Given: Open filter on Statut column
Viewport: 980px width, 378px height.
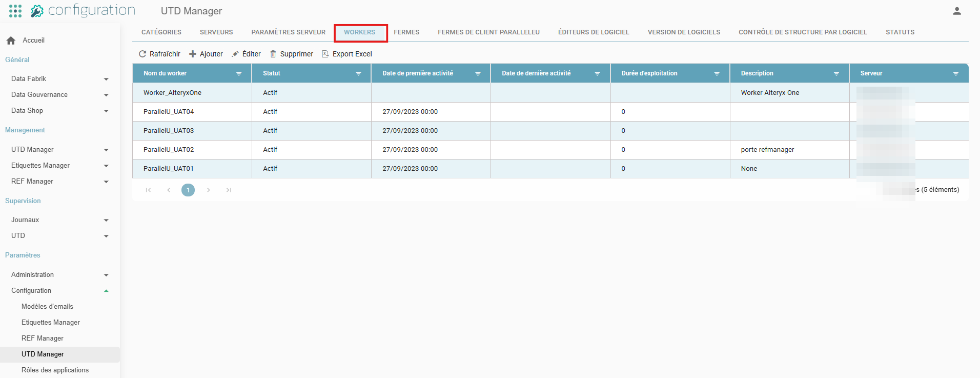Looking at the screenshot, I should pos(359,74).
